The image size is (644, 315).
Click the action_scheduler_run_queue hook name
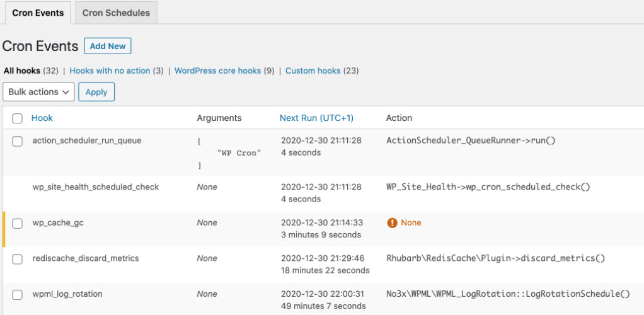coord(87,141)
